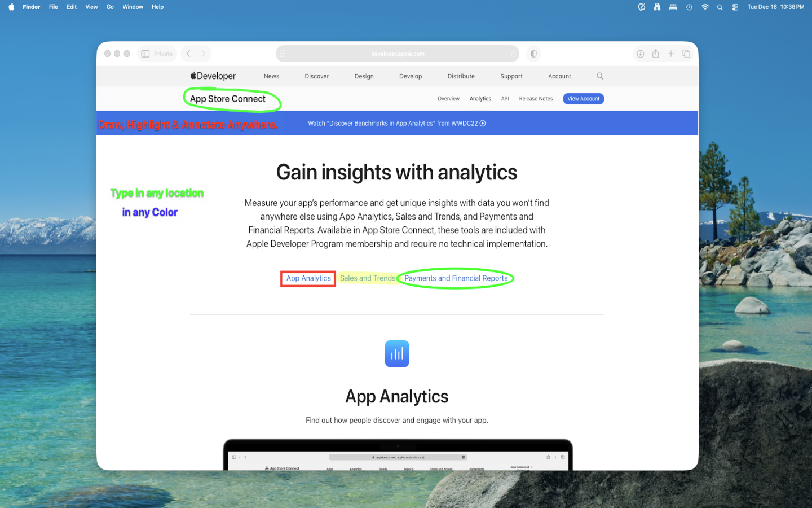
Task: Open the binoculars menu bar icon
Action: point(657,7)
